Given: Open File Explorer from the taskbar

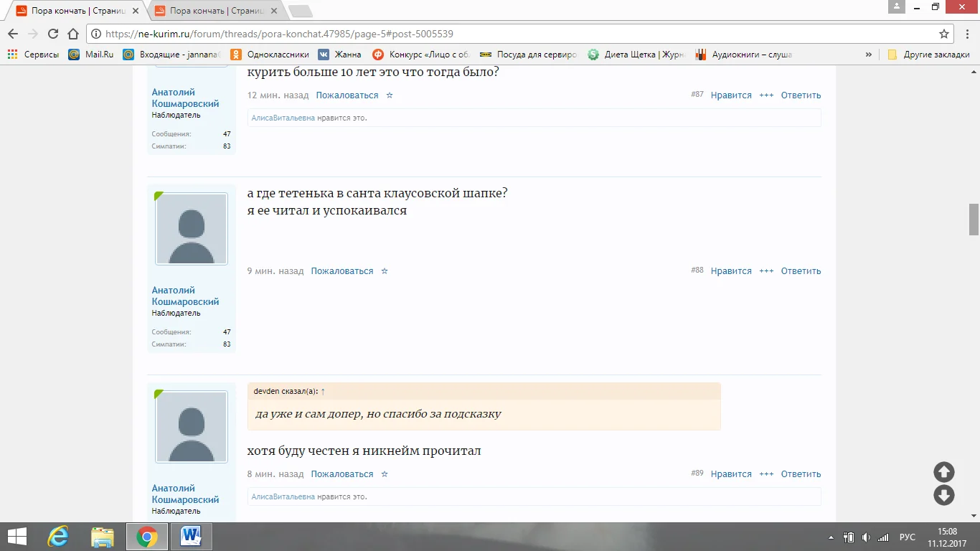Looking at the screenshot, I should coord(103,537).
